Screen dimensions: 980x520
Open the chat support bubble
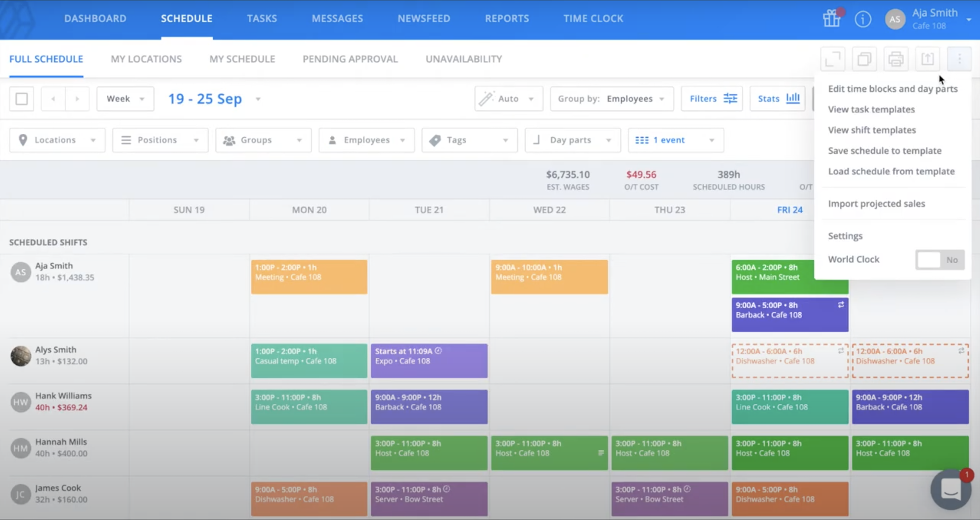point(951,489)
